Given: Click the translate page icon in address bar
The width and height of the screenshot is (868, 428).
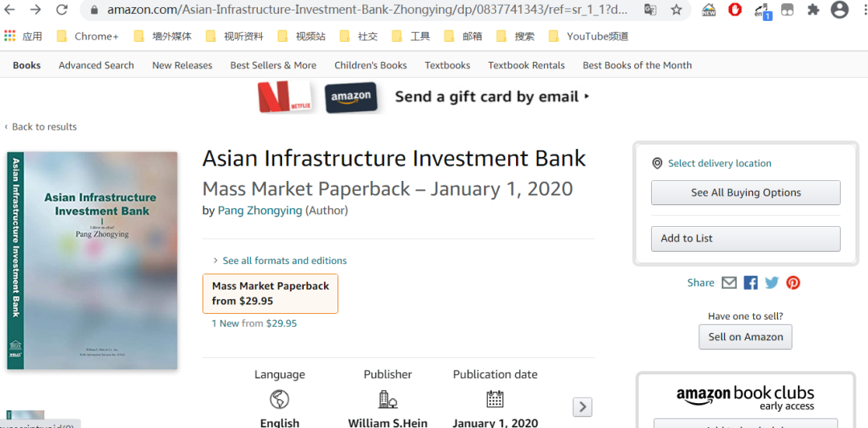Looking at the screenshot, I should click(x=650, y=10).
